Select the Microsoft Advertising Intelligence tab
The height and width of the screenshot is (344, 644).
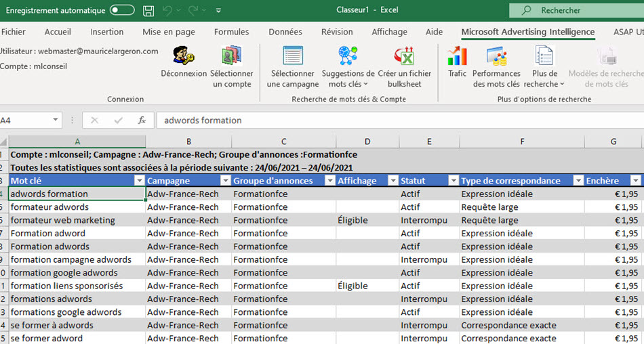click(x=528, y=32)
